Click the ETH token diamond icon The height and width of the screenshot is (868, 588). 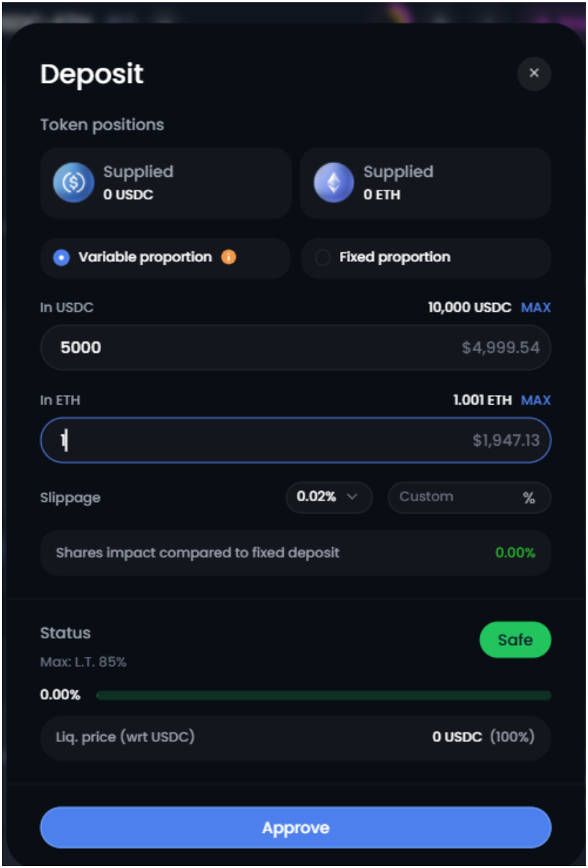334,182
